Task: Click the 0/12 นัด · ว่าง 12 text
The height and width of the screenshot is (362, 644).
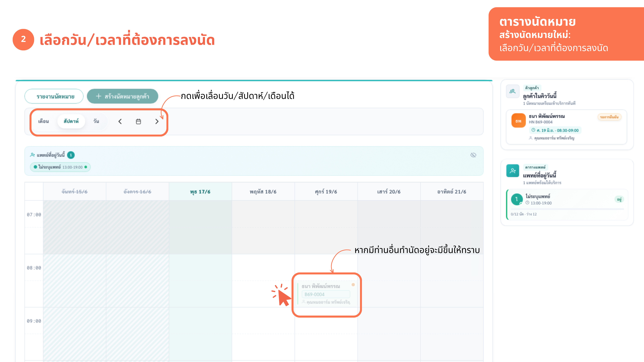Action: [524, 214]
